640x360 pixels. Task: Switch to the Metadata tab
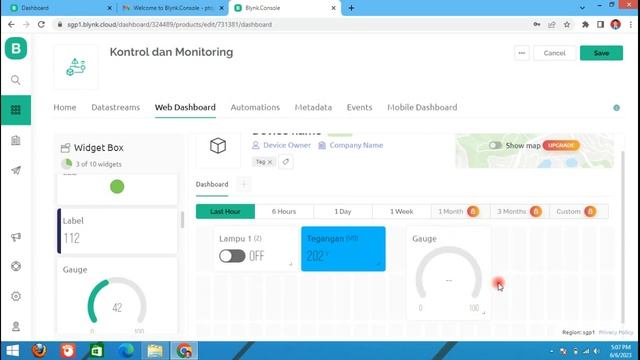pos(313,107)
